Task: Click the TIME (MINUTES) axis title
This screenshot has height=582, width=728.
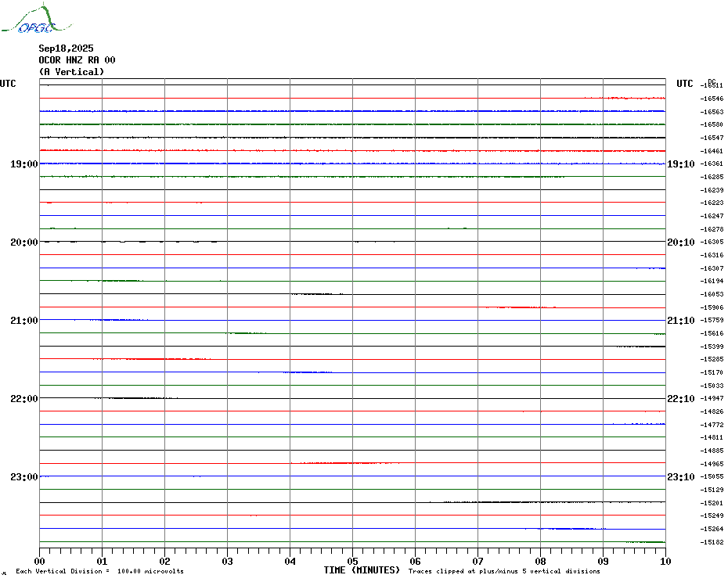Action: coord(362,570)
